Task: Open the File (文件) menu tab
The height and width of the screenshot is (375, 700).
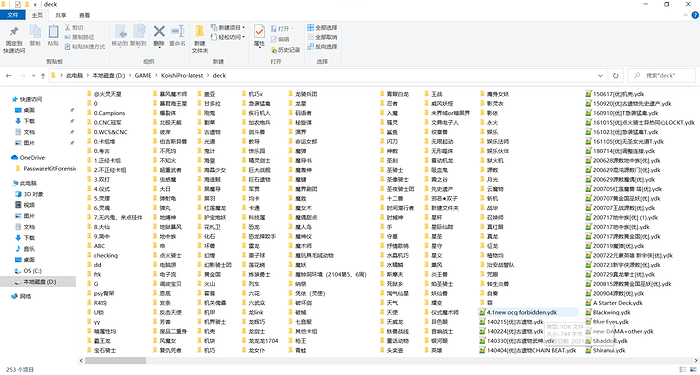Action: click(13, 15)
